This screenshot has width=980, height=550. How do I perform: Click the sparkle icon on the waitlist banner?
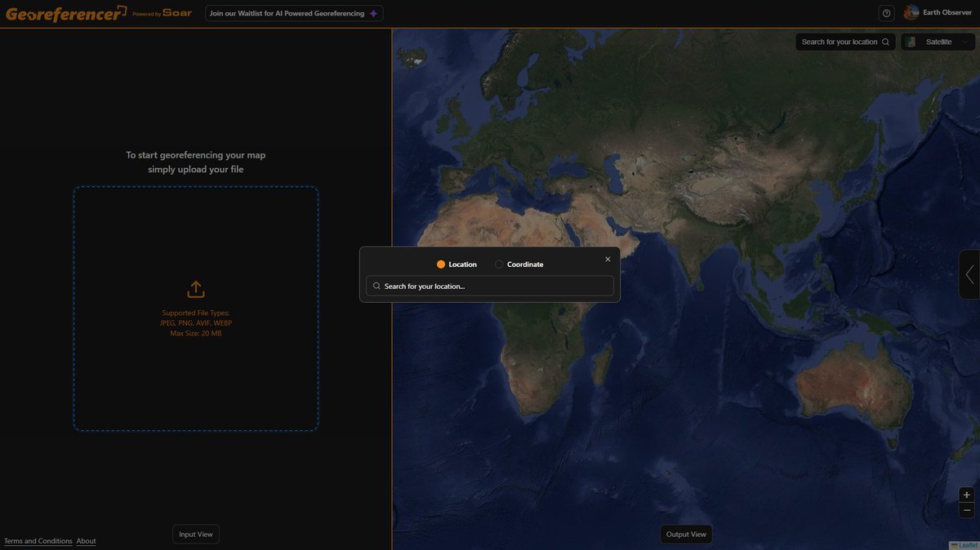click(373, 13)
